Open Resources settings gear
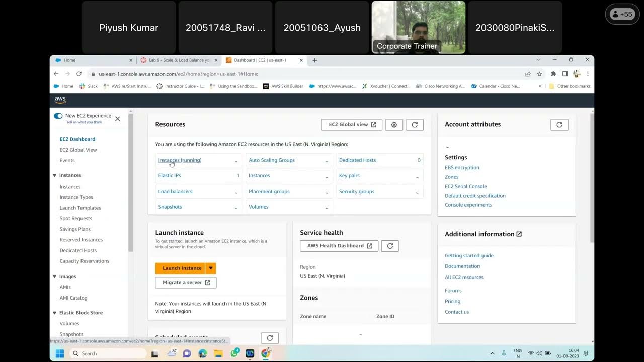This screenshot has height=362, width=644. tap(394, 125)
